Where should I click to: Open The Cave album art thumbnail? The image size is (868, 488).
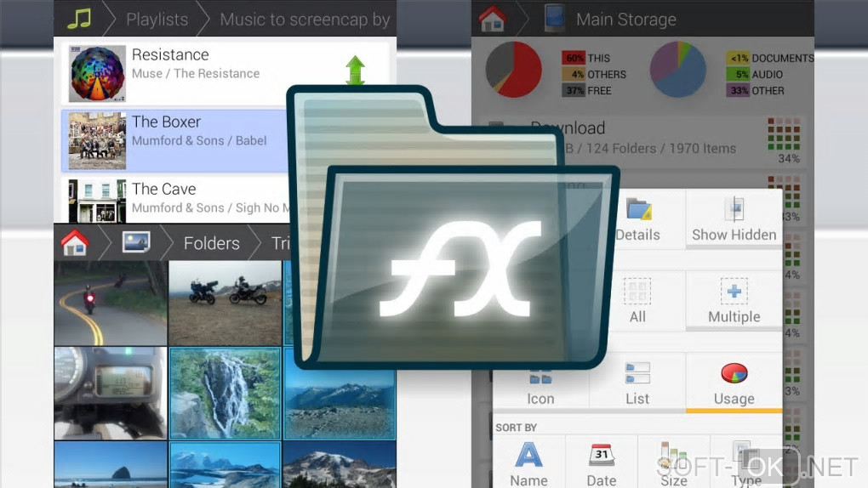[97, 201]
